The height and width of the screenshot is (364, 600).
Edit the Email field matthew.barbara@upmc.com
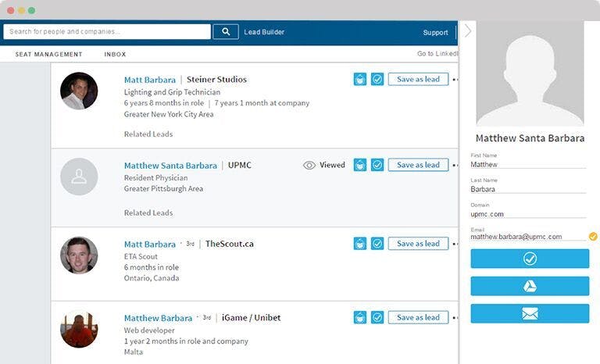528,237
